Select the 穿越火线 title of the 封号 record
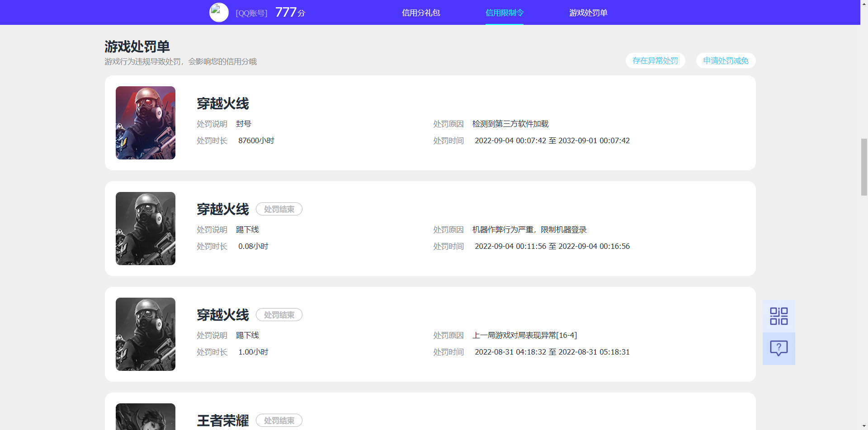The height and width of the screenshot is (430, 868). pos(223,103)
